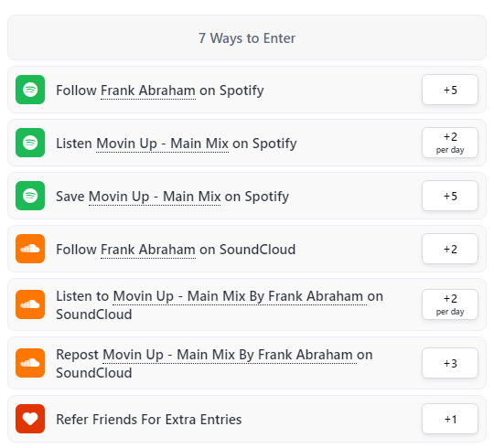Open the Movin Up link in Repost on SoundCloud
494x448 pixels.
coord(230,355)
